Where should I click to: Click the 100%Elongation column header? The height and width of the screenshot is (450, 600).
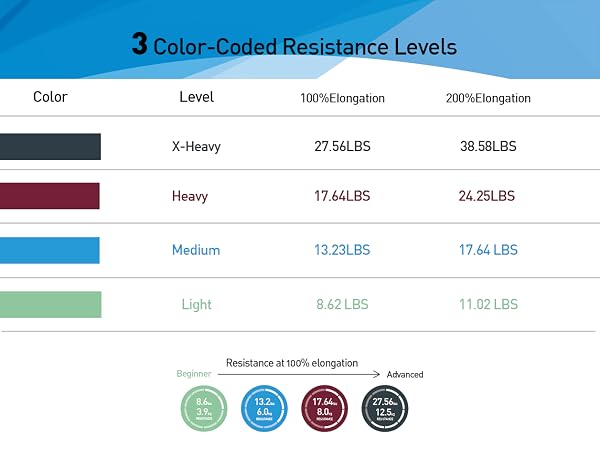point(342,98)
